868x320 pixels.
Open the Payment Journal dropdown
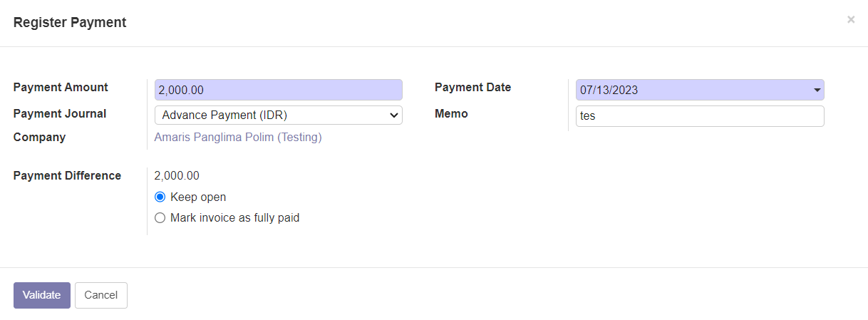(x=278, y=115)
